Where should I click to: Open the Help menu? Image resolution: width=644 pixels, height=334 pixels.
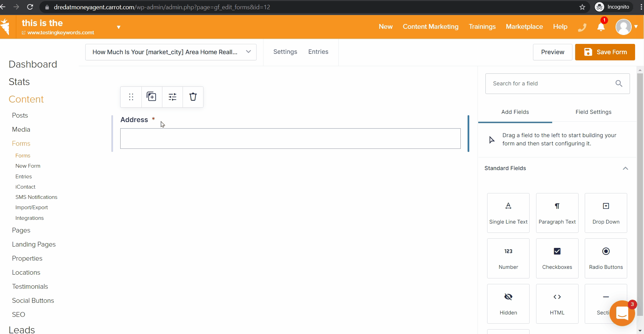(x=560, y=27)
